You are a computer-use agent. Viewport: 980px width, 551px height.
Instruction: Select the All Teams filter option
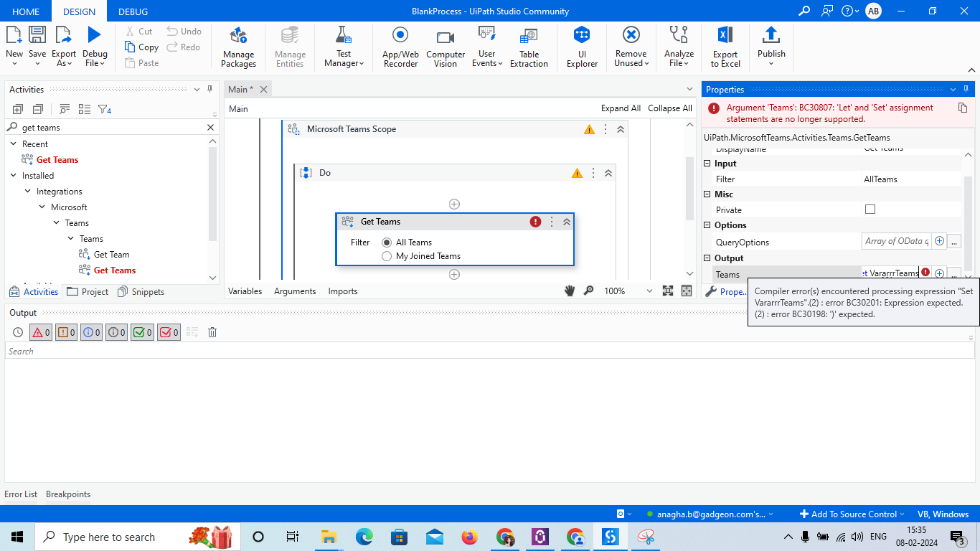(387, 242)
